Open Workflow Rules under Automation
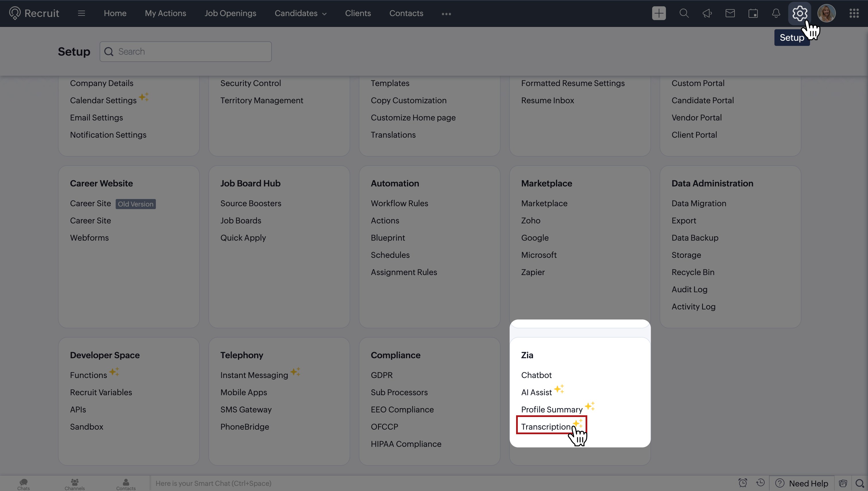The image size is (868, 491). coord(399,203)
